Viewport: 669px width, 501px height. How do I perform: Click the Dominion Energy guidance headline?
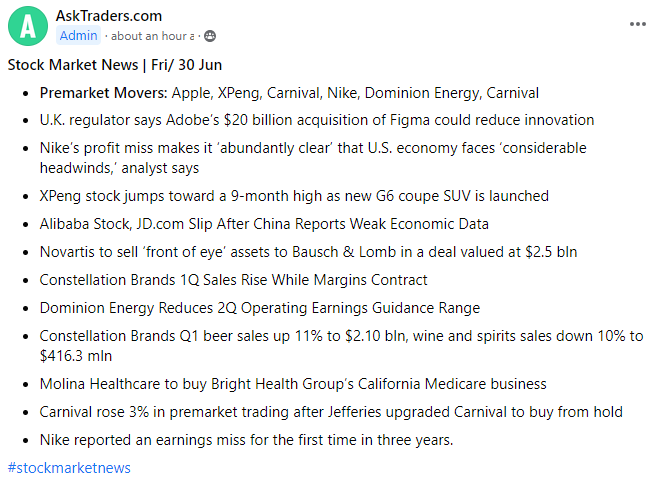tap(259, 308)
